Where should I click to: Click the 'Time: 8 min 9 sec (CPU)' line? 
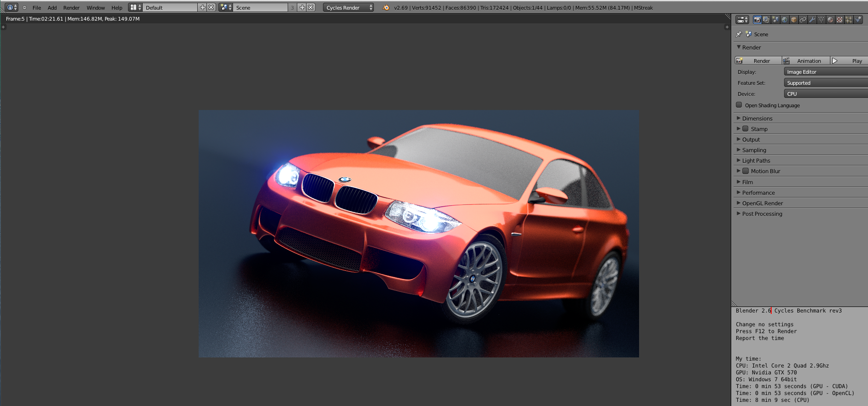coord(773,400)
